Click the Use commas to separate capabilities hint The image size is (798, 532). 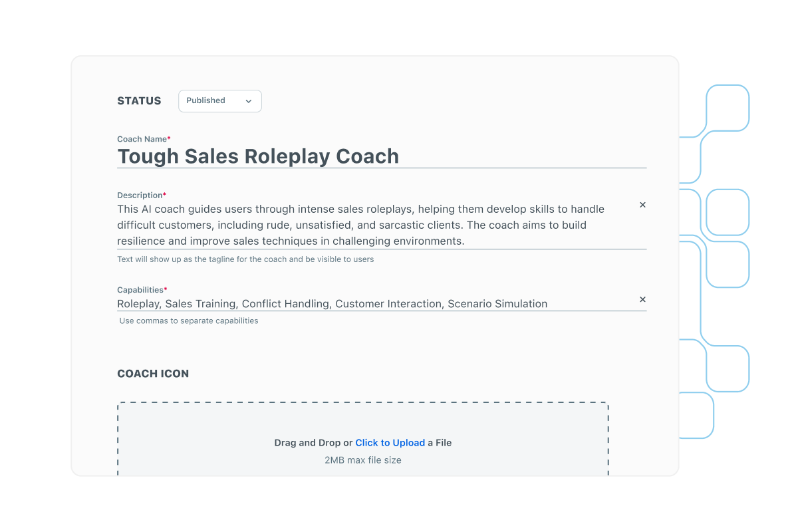pyautogui.click(x=189, y=321)
